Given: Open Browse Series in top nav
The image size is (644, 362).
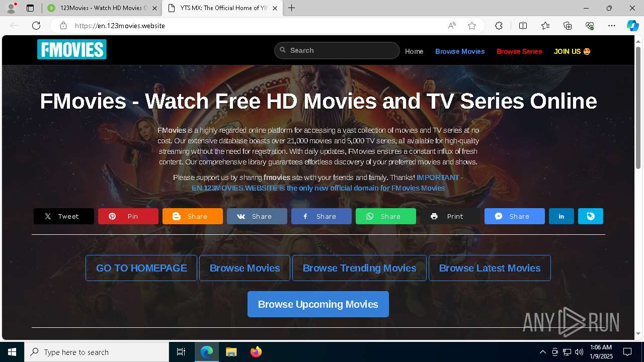Looking at the screenshot, I should click(x=519, y=51).
